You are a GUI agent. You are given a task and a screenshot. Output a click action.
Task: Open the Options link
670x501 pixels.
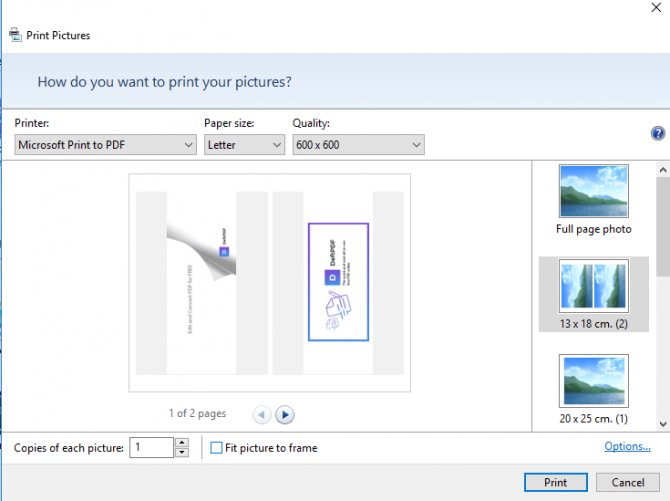coord(627,446)
